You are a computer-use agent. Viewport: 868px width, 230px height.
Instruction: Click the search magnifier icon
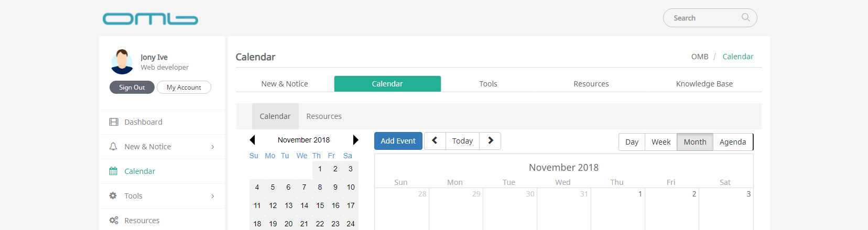(x=745, y=17)
